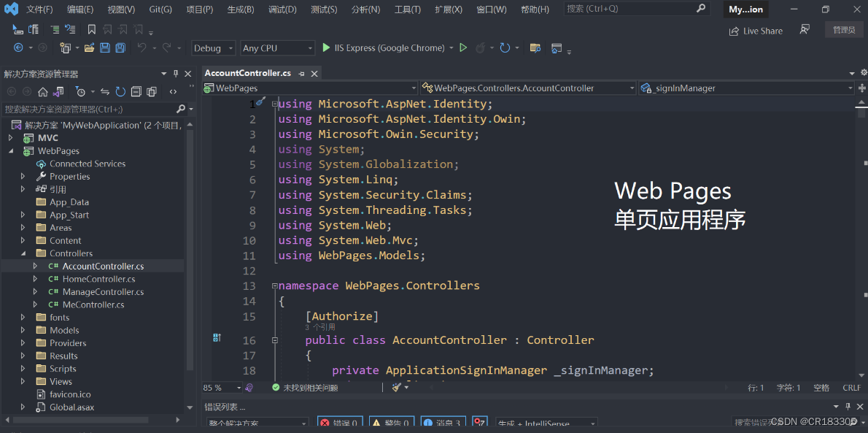Image resolution: width=868 pixels, height=433 pixels.
Task: Save the current file with the single disk icon
Action: coord(104,48)
